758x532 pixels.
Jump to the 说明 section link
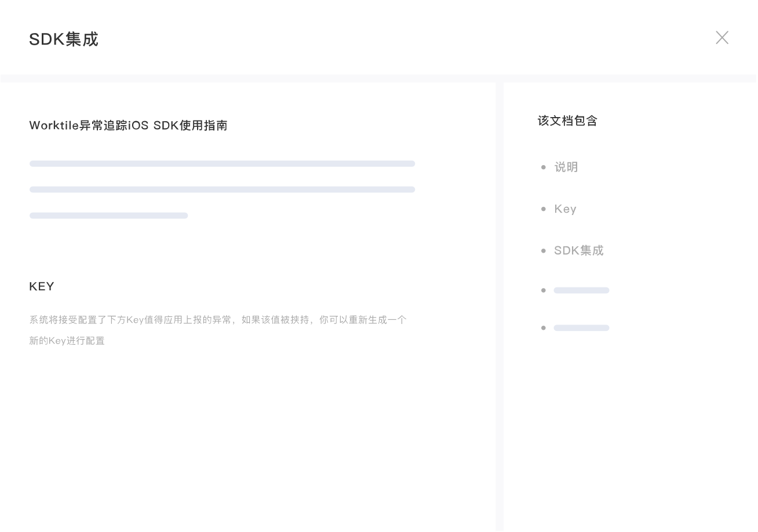point(566,167)
